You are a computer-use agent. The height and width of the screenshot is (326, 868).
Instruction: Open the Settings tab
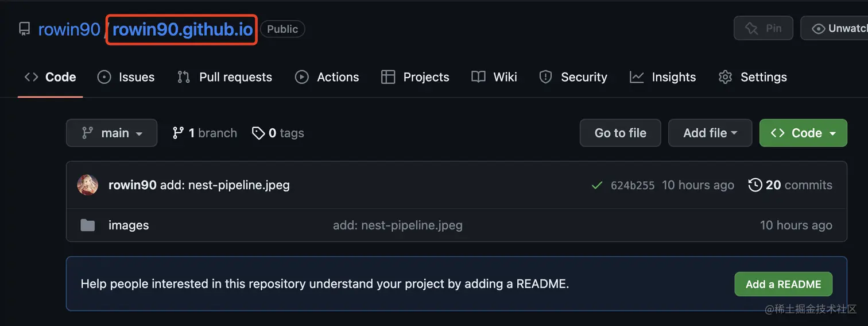[753, 77]
